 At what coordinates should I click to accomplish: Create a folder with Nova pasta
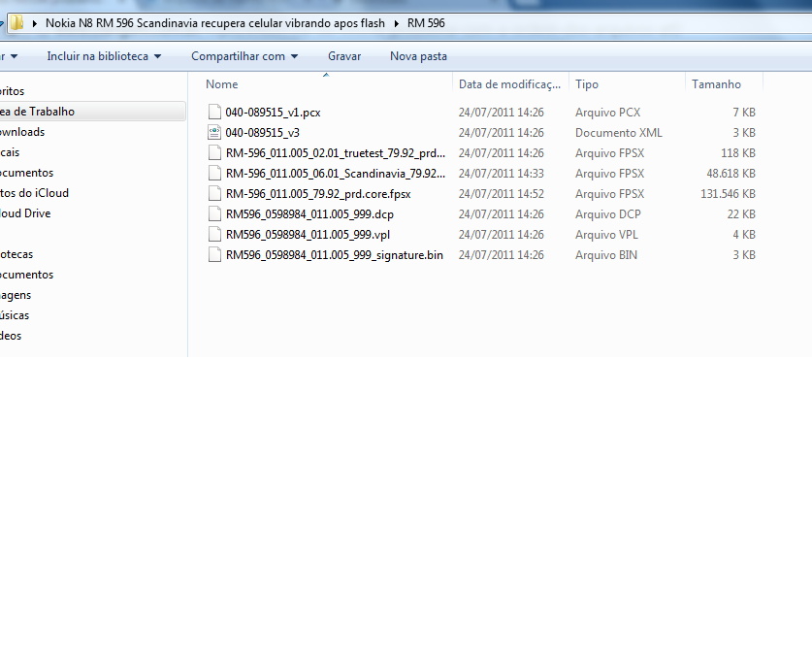tap(418, 56)
